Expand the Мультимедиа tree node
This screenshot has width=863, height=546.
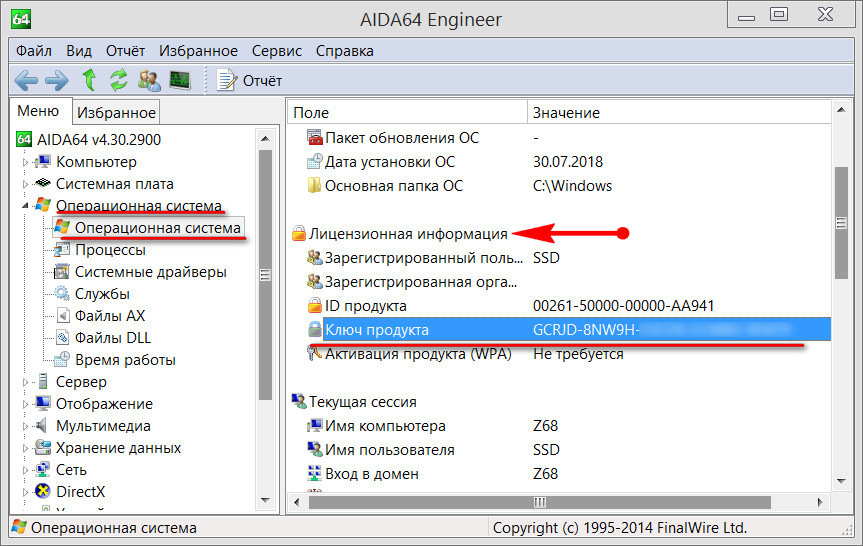pos(26,426)
